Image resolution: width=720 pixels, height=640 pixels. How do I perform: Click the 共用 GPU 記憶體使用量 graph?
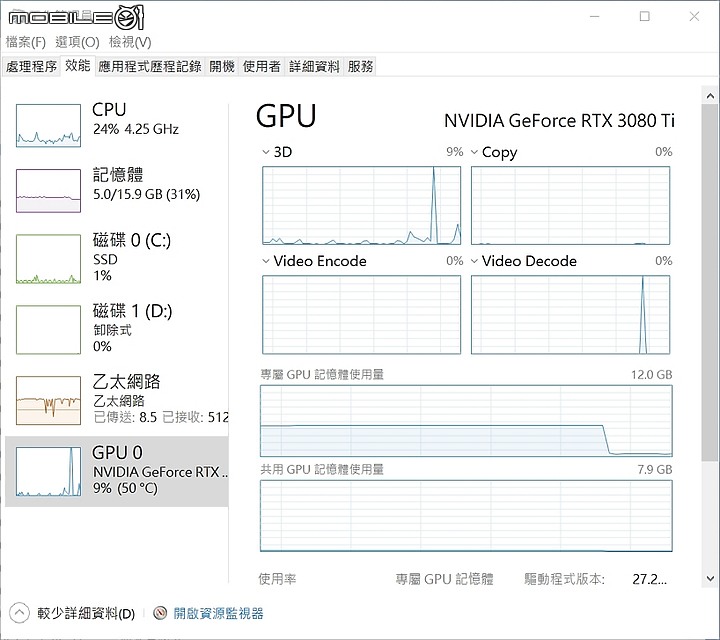pyautogui.click(x=466, y=516)
